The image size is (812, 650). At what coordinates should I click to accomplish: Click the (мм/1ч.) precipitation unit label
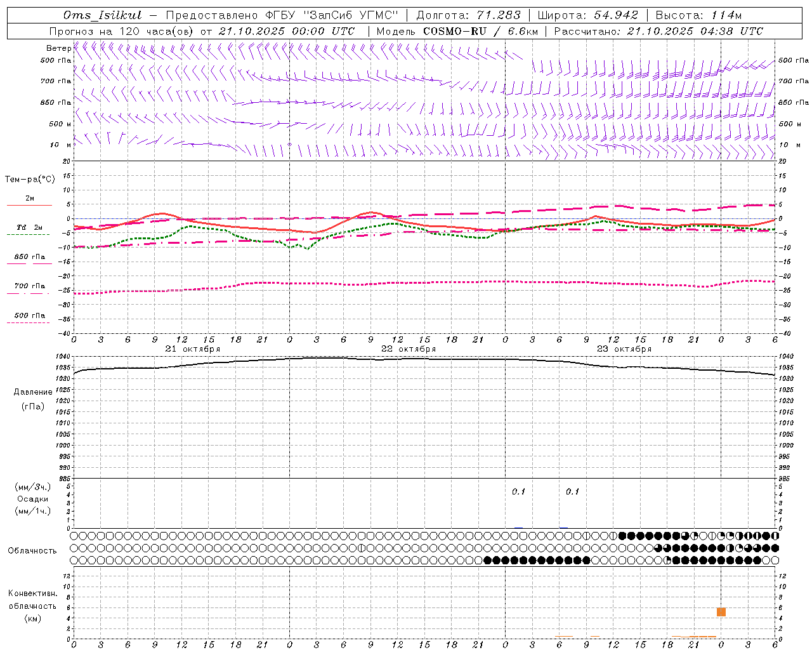[x=33, y=511]
